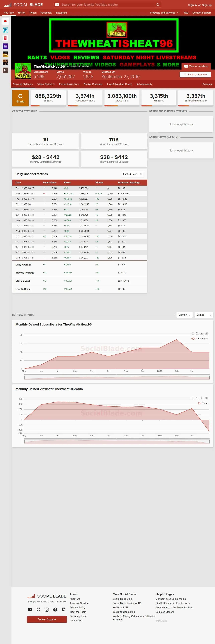215x644 pixels.
Task: Switch to the Video Statistics tab
Action: click(46, 84)
